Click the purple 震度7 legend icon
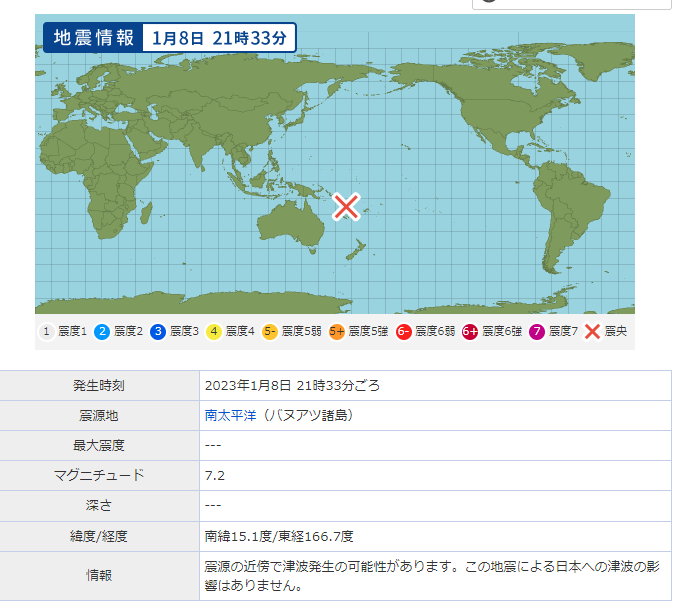The image size is (683, 611). pyautogui.click(x=537, y=332)
